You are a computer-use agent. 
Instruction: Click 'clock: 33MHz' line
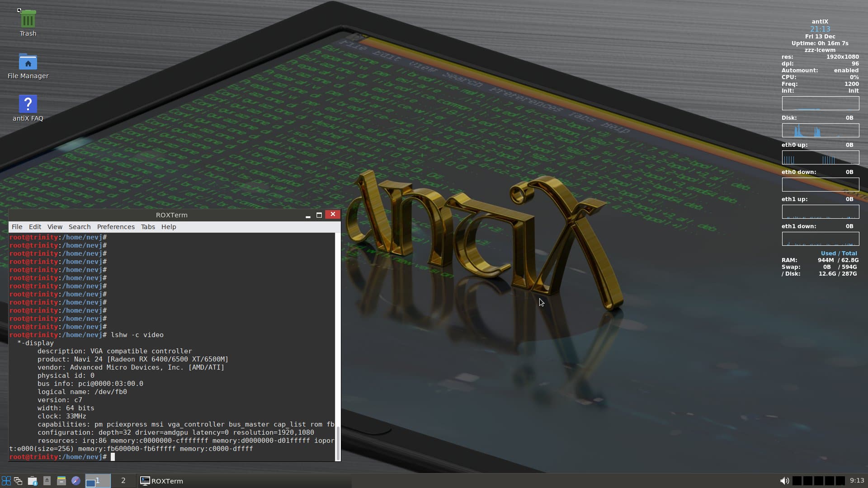click(62, 416)
